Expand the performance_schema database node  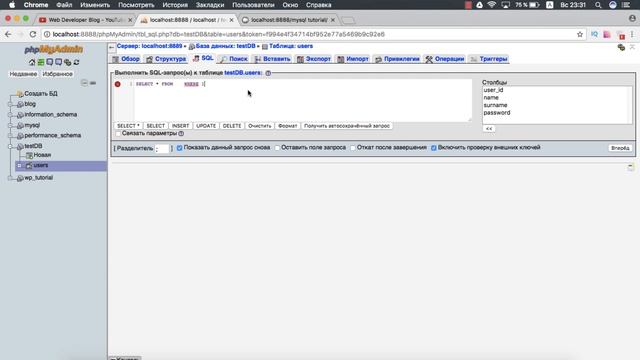click(x=11, y=136)
